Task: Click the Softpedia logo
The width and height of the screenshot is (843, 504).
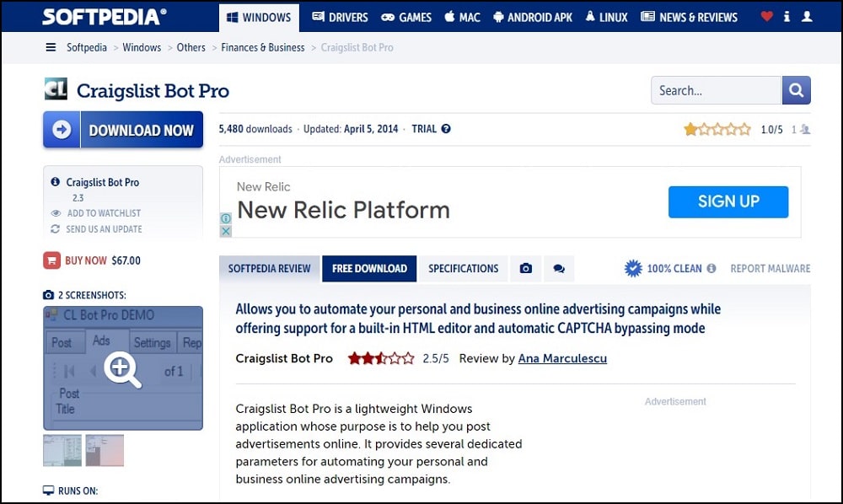Action: point(105,17)
